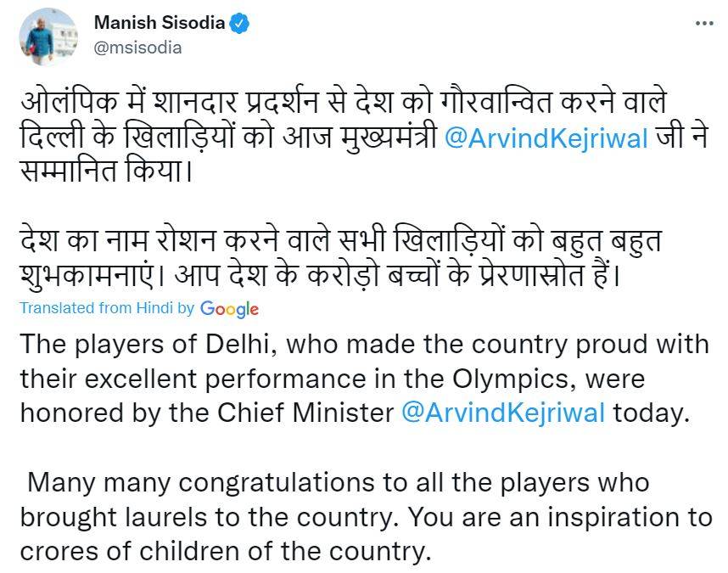This screenshot has width=728, height=573.
Task: Open the Manish Sisodia display name
Action: click(159, 23)
